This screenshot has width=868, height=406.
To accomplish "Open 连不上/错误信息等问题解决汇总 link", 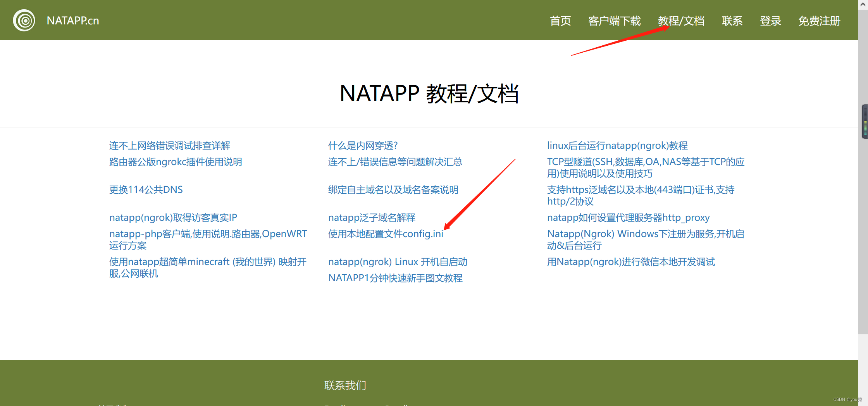I will [x=395, y=162].
